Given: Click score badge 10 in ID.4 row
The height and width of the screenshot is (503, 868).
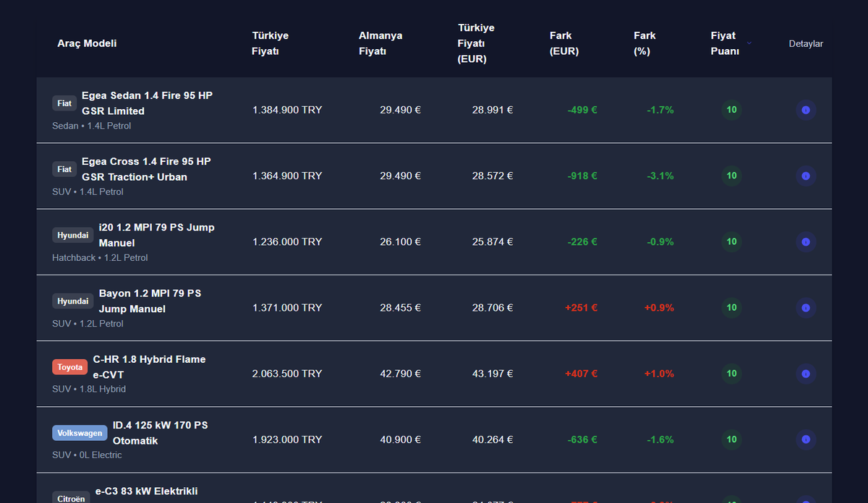Looking at the screenshot, I should click(x=732, y=439).
